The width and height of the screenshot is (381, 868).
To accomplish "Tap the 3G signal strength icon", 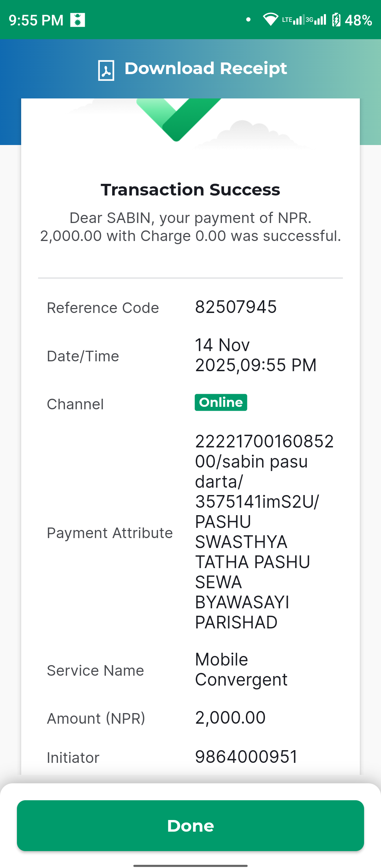I will point(316,19).
